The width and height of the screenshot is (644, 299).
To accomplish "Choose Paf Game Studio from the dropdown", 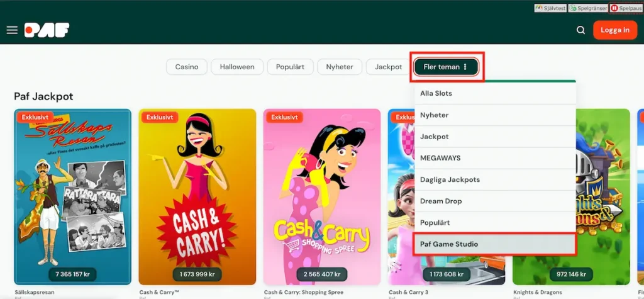I will 496,244.
